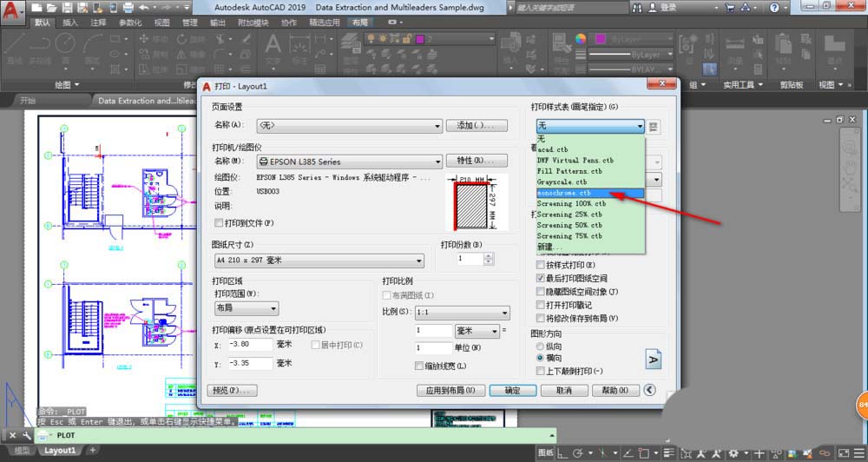Click the command line wrench settings icon
868x462 pixels.
pyautogui.click(x=25, y=434)
